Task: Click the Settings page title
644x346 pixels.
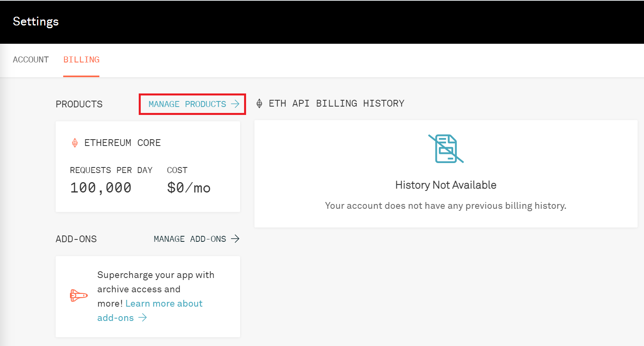Action: pyautogui.click(x=36, y=21)
